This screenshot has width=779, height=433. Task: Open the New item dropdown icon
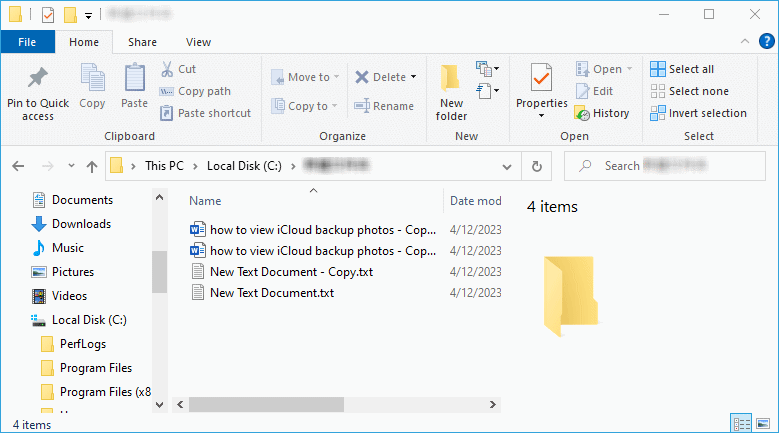click(487, 69)
